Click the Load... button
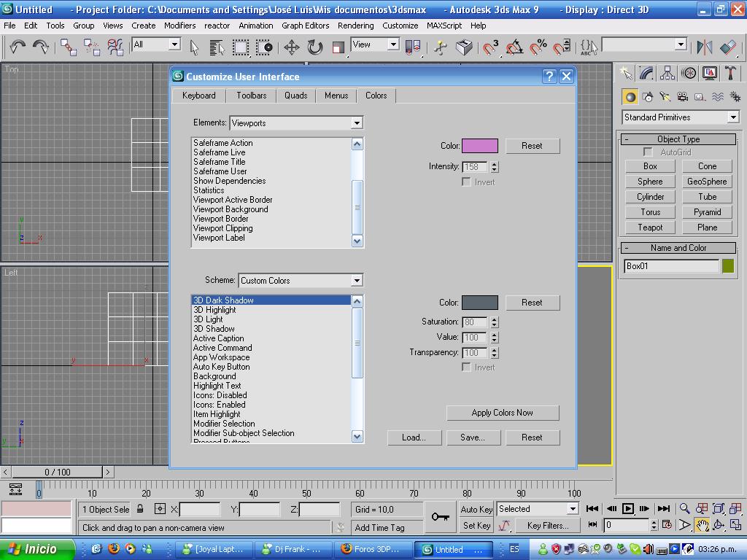Screen dimensions: 747x560 (x=414, y=437)
